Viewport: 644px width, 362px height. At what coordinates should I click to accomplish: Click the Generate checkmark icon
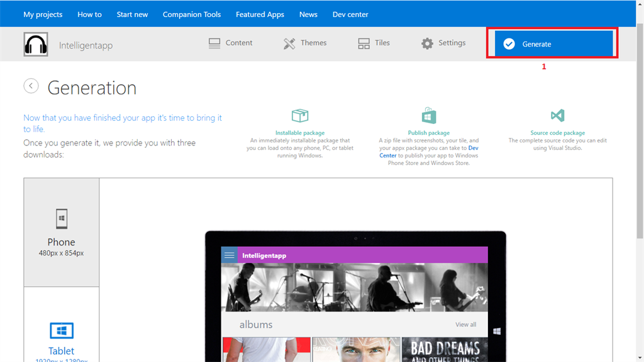tap(509, 44)
